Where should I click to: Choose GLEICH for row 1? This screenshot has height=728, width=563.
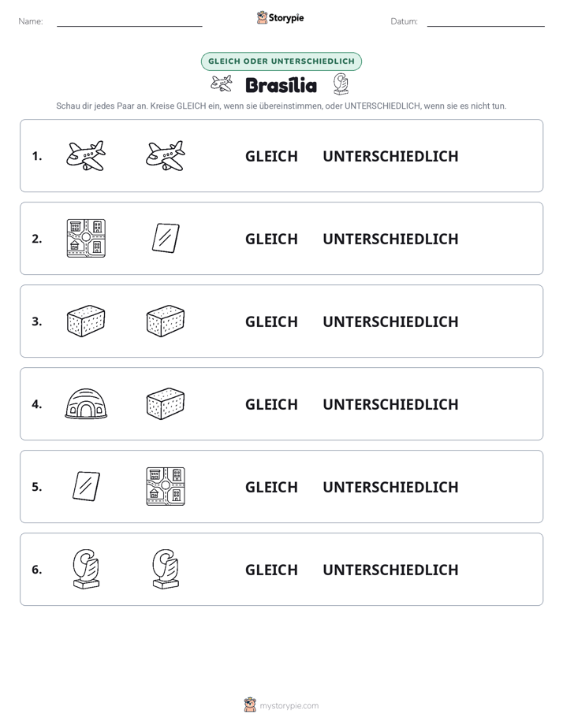pos(271,157)
